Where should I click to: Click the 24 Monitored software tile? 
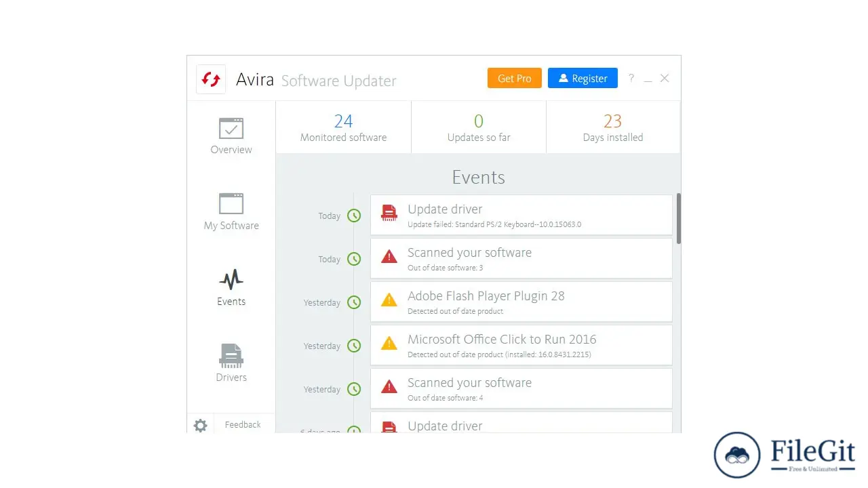343,127
